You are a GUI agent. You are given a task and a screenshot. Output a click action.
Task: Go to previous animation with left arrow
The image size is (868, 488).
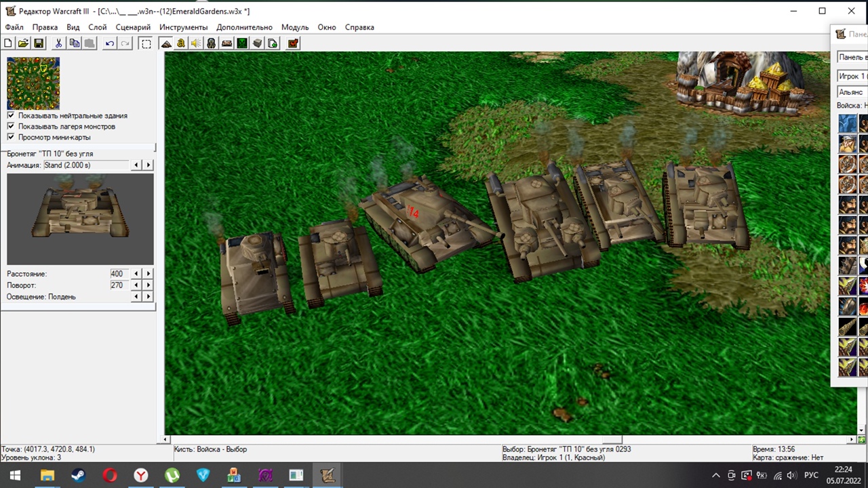137,165
